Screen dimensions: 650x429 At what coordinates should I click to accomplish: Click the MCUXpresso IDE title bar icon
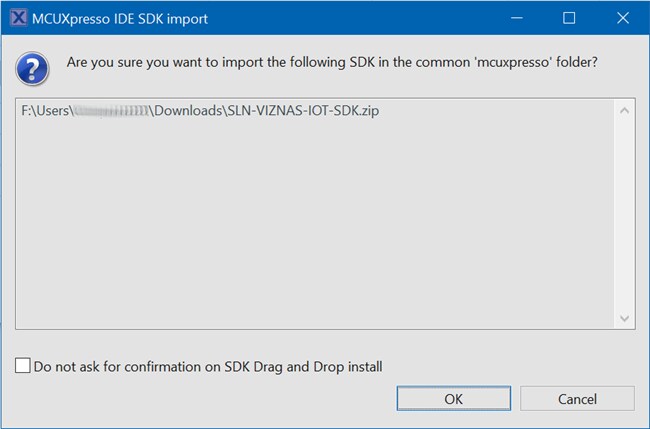click(17, 18)
